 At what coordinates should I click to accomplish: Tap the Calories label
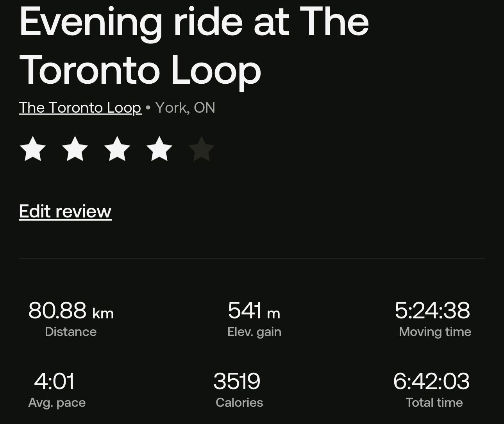pos(239,402)
